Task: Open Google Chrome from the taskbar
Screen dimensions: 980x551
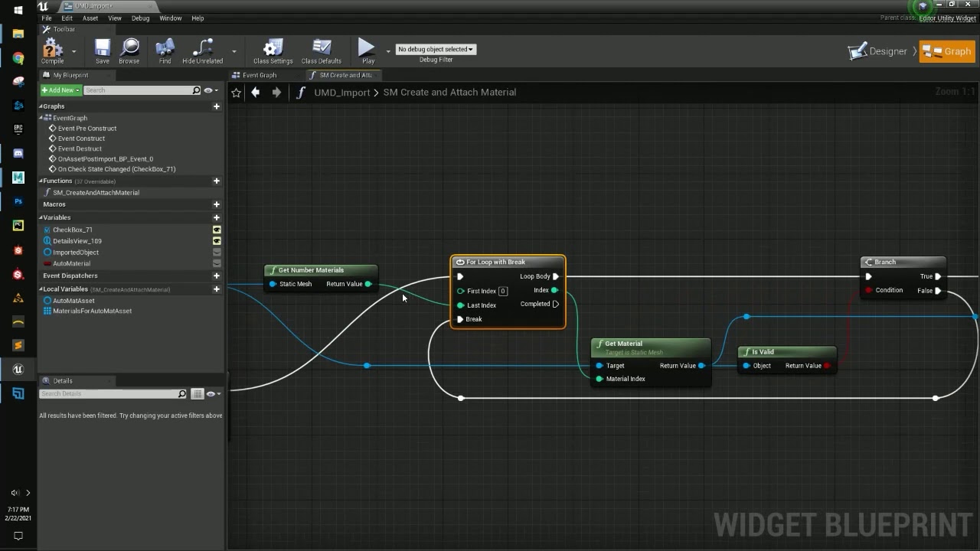Action: (18, 58)
